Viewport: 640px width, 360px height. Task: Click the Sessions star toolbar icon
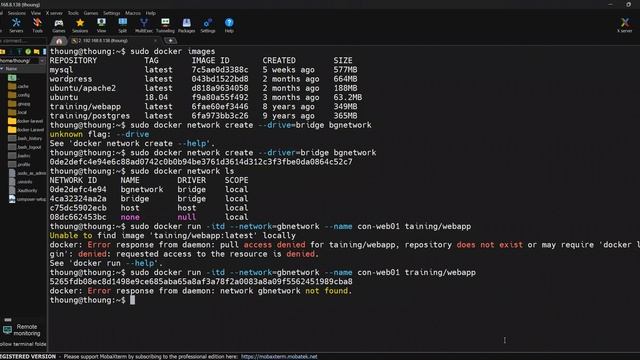[80, 25]
